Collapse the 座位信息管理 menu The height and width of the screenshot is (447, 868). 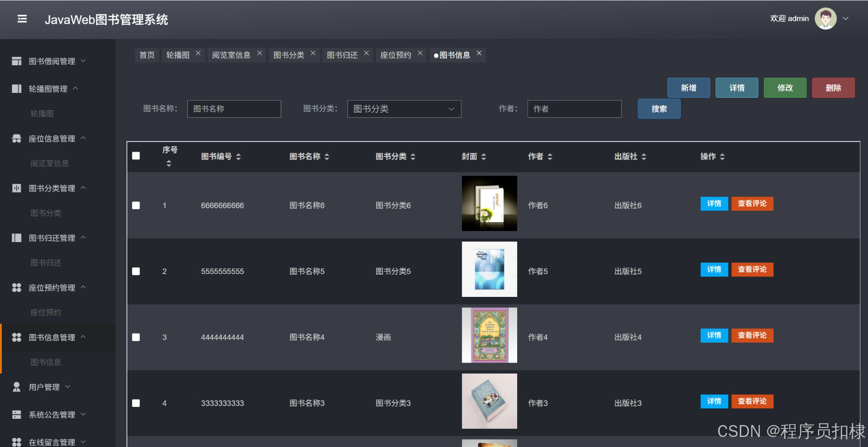tap(83, 138)
